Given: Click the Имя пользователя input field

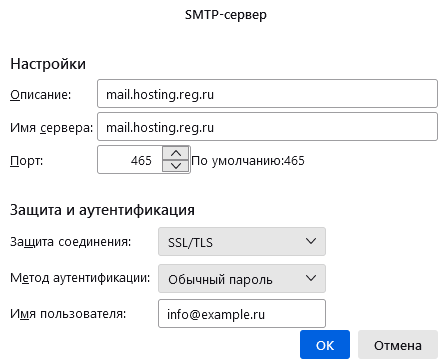Looking at the screenshot, I should (242, 314).
